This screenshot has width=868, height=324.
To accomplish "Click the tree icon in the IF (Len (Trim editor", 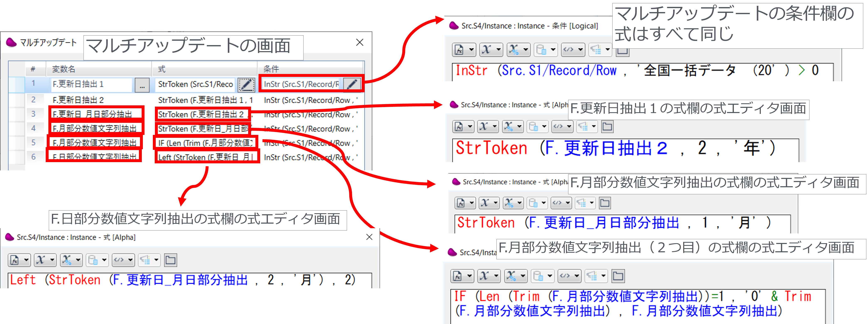I will point(592,276).
